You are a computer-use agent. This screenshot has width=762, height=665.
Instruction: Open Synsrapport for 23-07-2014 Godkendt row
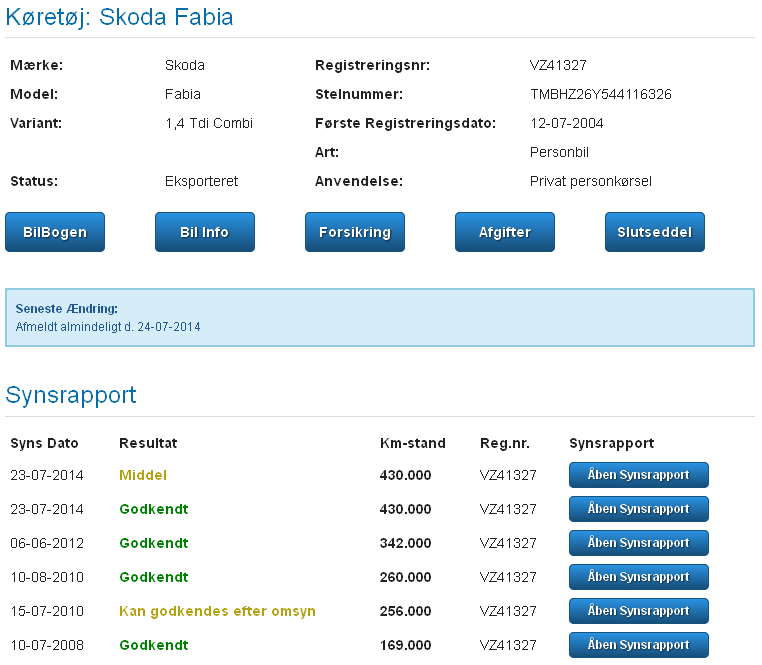638,509
